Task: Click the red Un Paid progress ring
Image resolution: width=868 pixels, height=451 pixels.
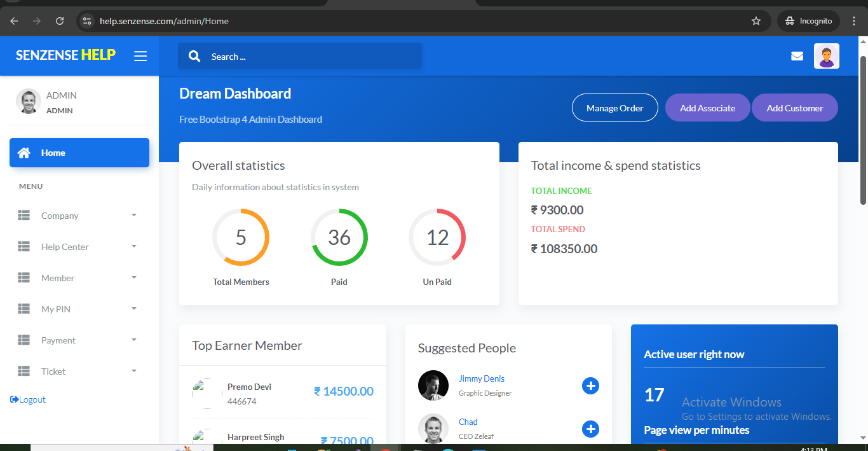Action: [437, 237]
